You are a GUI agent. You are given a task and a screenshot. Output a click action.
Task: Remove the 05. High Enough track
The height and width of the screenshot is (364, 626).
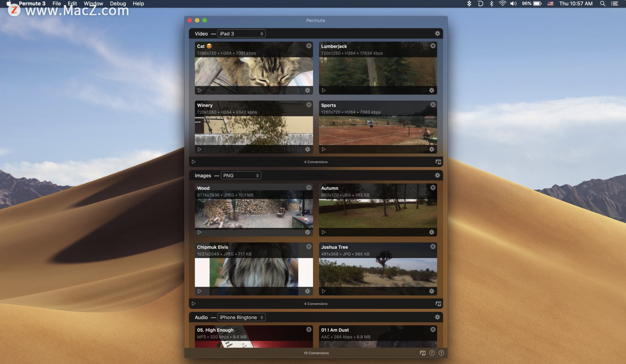tap(309, 329)
